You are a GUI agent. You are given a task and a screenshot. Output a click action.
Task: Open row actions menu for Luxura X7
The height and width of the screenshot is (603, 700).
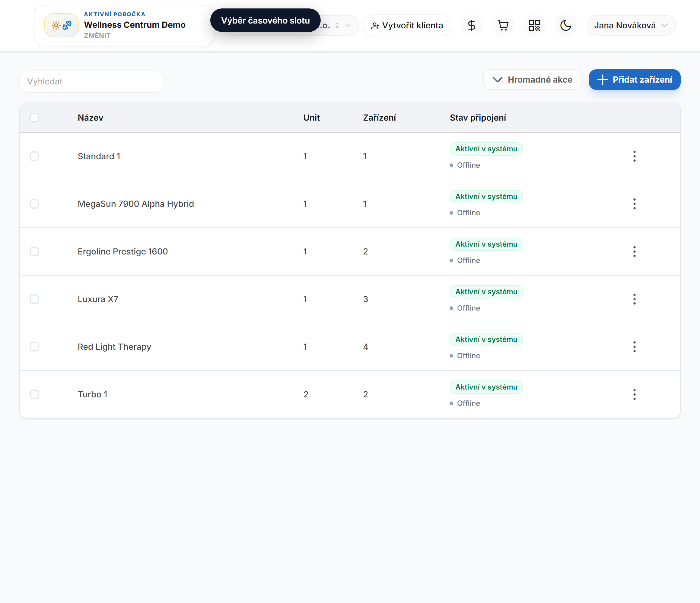(635, 299)
